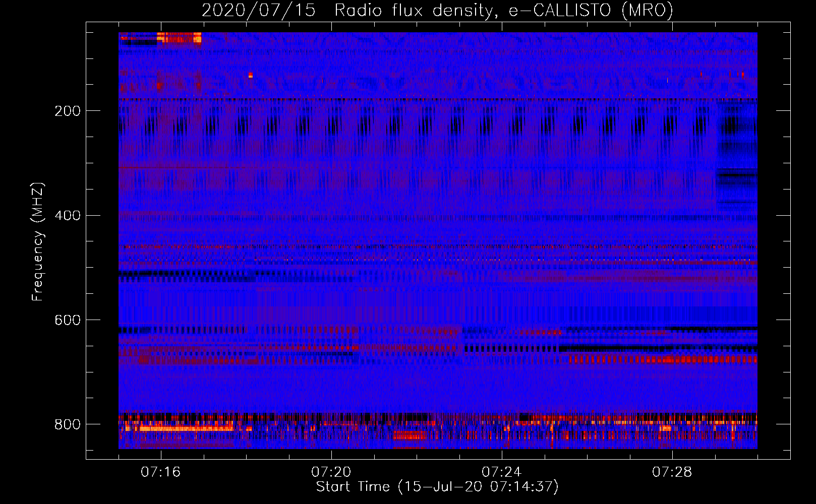
Task: Click the 07:28 time tick label
Action: point(672,472)
